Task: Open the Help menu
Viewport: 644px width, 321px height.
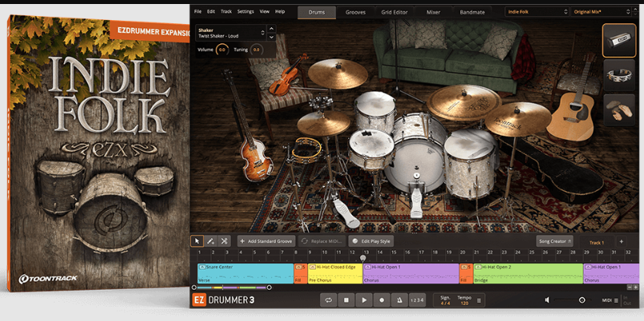Action: (x=280, y=11)
